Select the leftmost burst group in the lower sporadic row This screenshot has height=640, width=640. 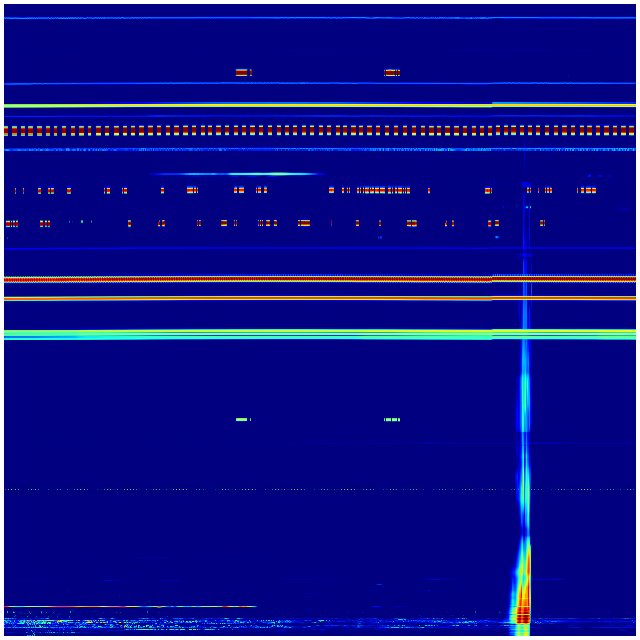tap(11, 223)
